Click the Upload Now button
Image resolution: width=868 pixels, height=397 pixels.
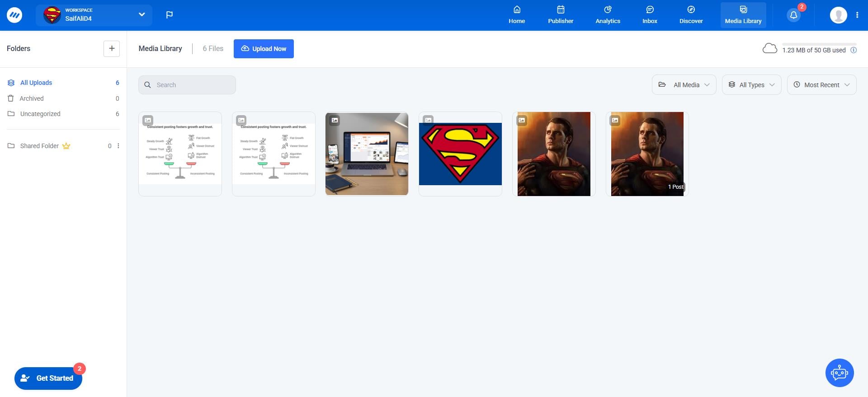click(x=264, y=49)
